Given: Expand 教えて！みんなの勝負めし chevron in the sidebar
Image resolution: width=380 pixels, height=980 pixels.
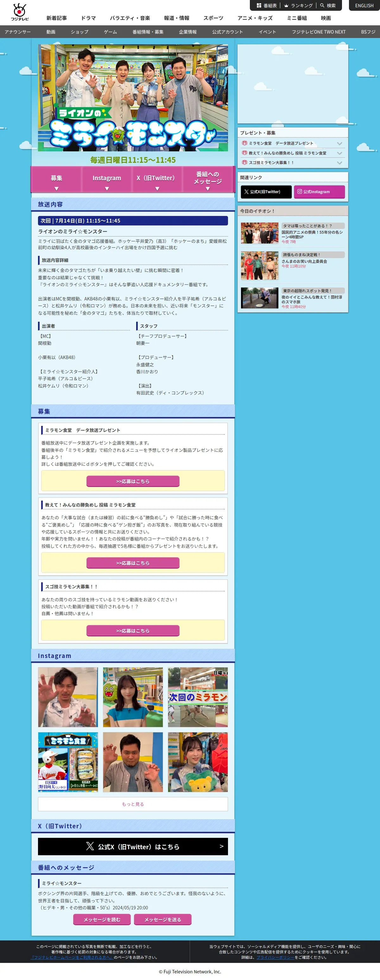Looking at the screenshot, I should [339, 153].
